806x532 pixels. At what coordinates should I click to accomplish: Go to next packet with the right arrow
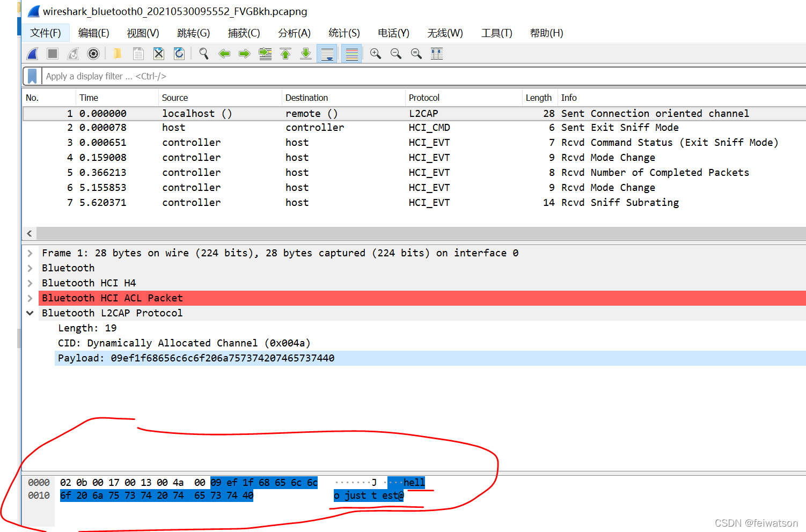pos(245,54)
